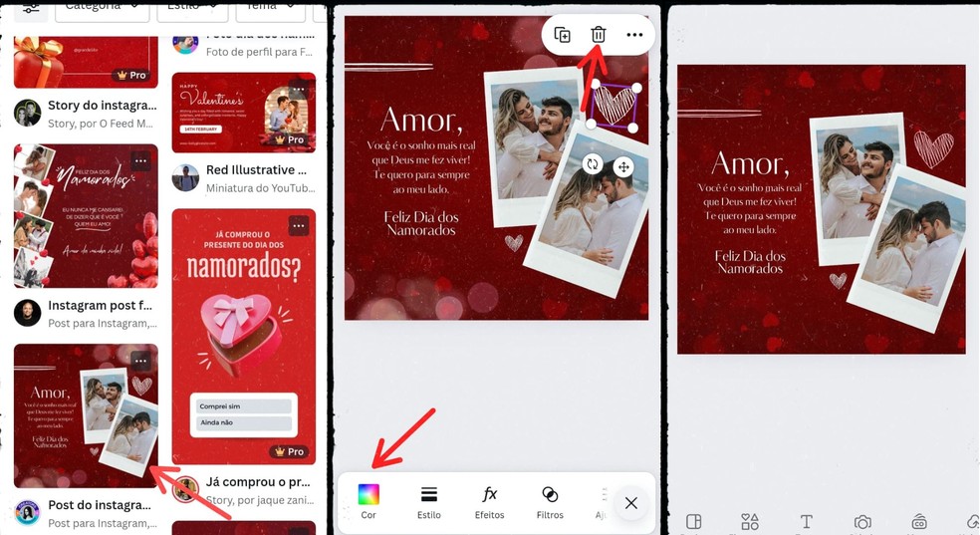Open more options on the Happy Valentine's template

point(299,89)
